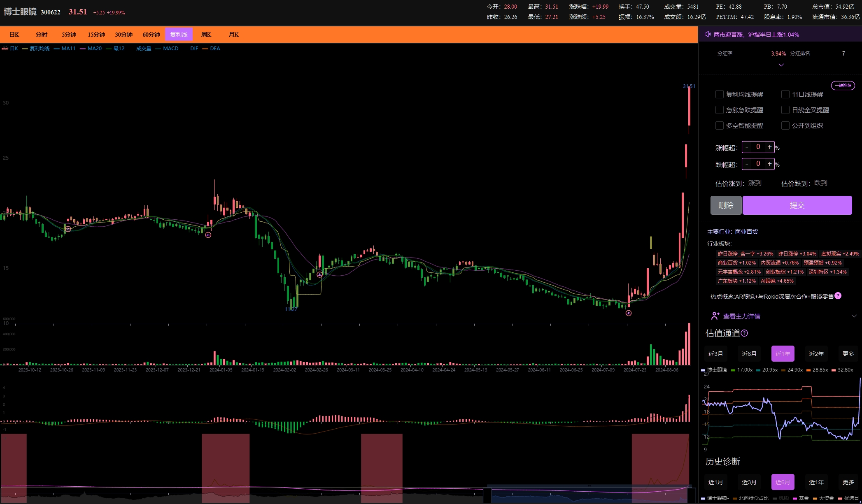Open 更多 in history diagnosis
862x504 pixels.
[848, 482]
